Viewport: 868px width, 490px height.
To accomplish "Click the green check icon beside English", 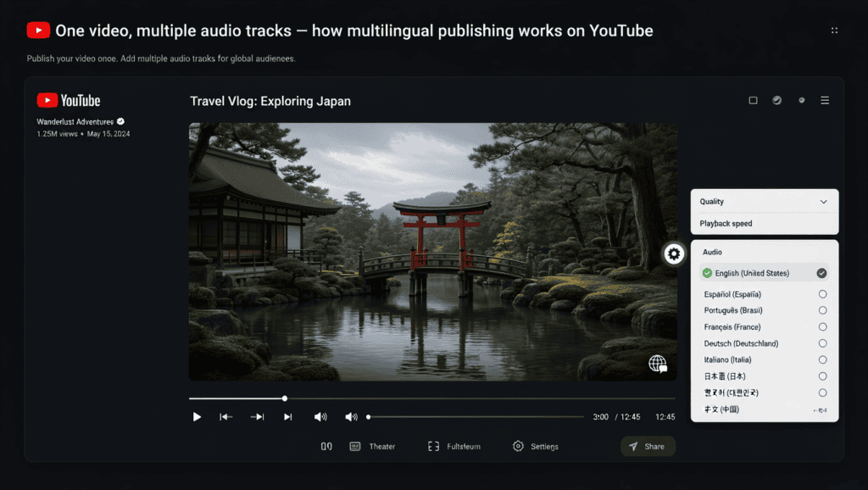I will click(x=707, y=273).
